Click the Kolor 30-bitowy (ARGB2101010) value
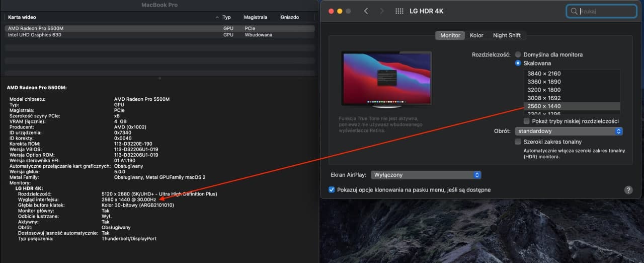 pos(138,205)
